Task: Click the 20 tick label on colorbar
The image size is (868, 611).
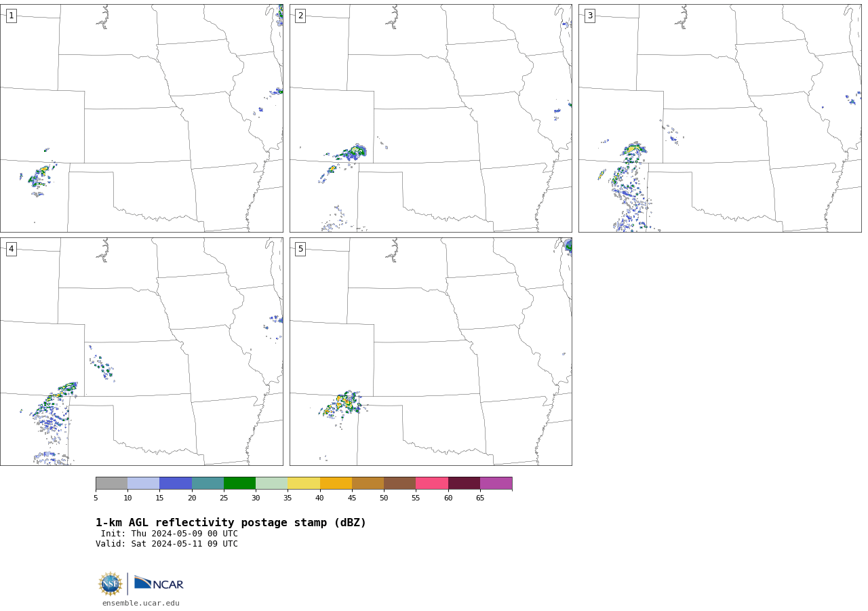Action: coord(192,498)
